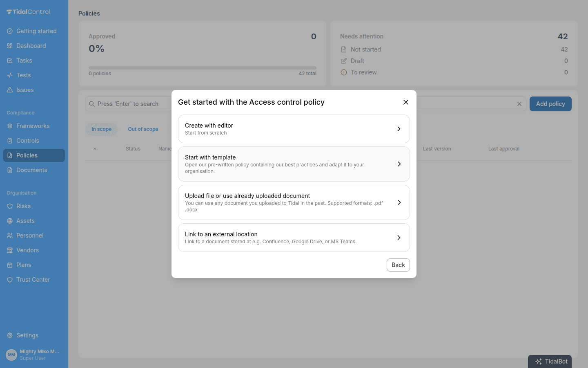The width and height of the screenshot is (588, 368).
Task: Toggle the Out of scope filter
Action: point(143,129)
